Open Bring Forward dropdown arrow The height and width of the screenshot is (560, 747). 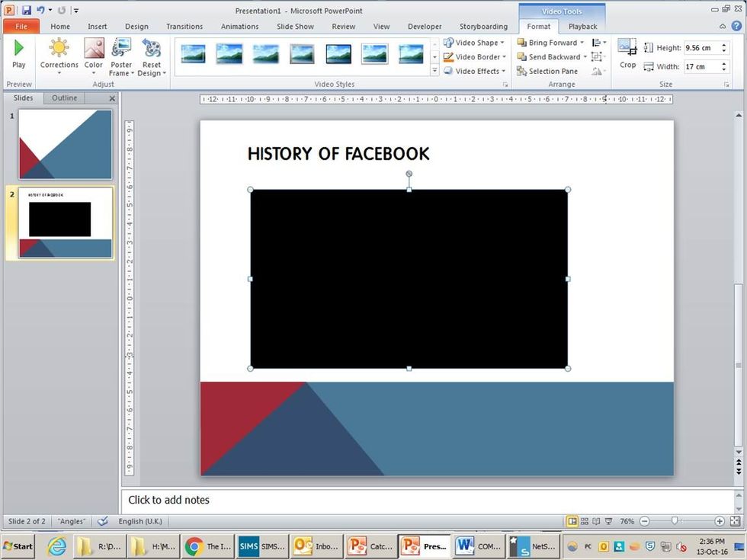point(582,43)
